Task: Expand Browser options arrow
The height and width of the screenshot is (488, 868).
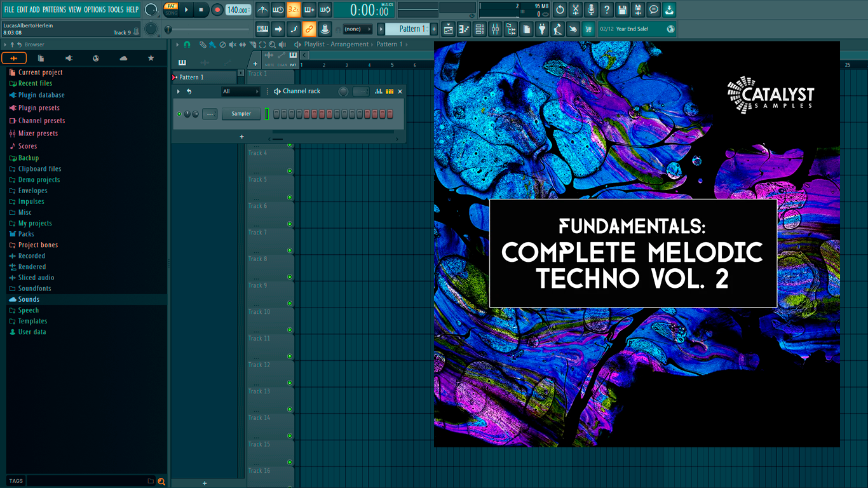Action: 5,44
